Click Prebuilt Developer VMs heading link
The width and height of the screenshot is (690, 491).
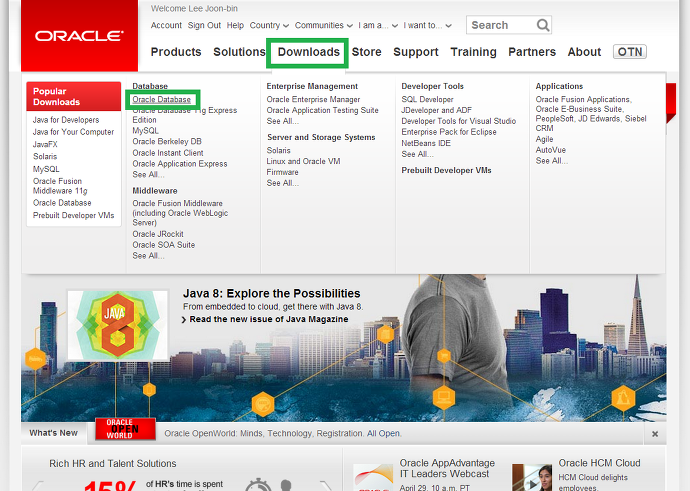pos(446,171)
